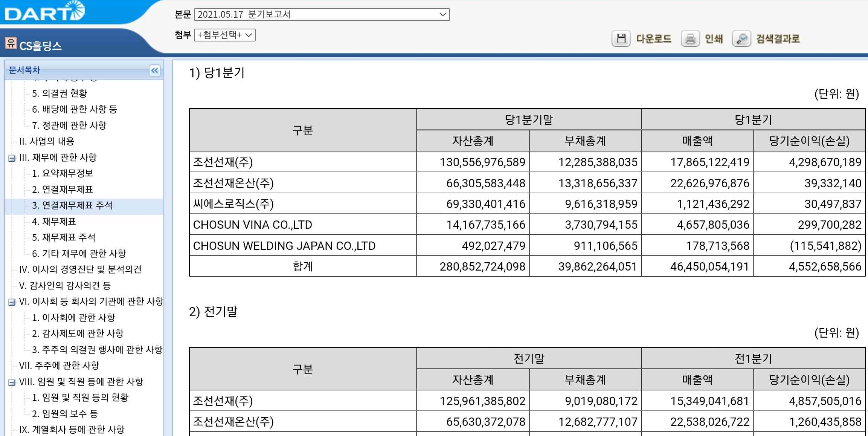Open 6. 배당에 관한 사항 등
Viewport: 868px width, 436px height.
(74, 109)
